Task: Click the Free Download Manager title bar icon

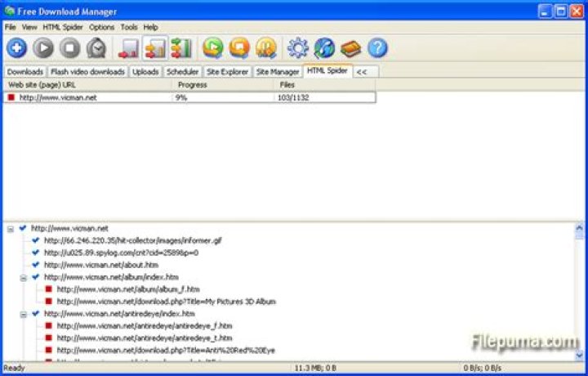Action: [9, 11]
